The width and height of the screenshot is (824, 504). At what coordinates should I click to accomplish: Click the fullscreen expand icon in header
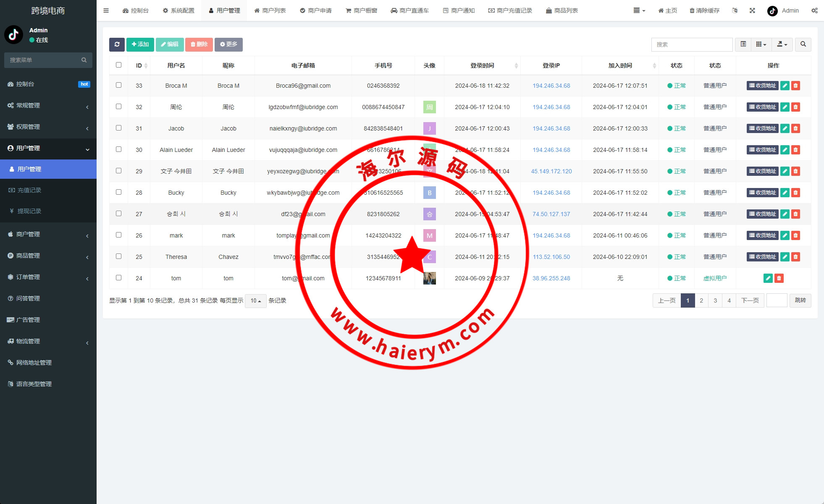752,10
